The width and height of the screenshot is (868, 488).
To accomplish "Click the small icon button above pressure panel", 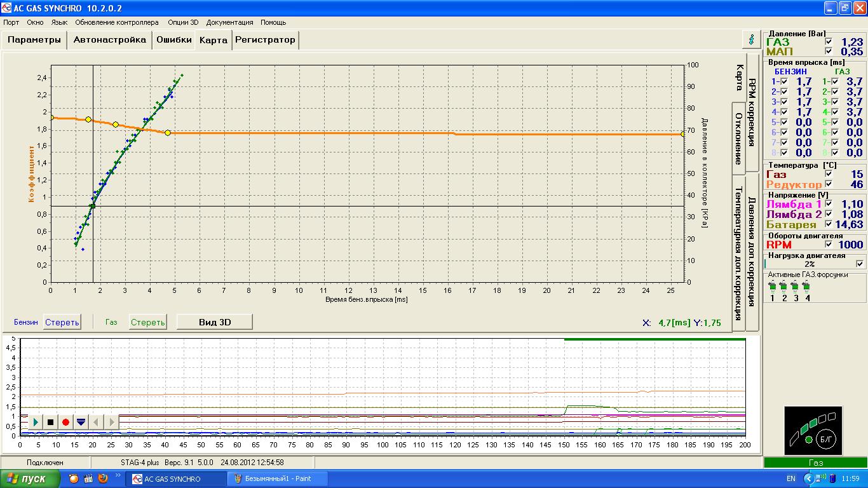I will tap(752, 39).
